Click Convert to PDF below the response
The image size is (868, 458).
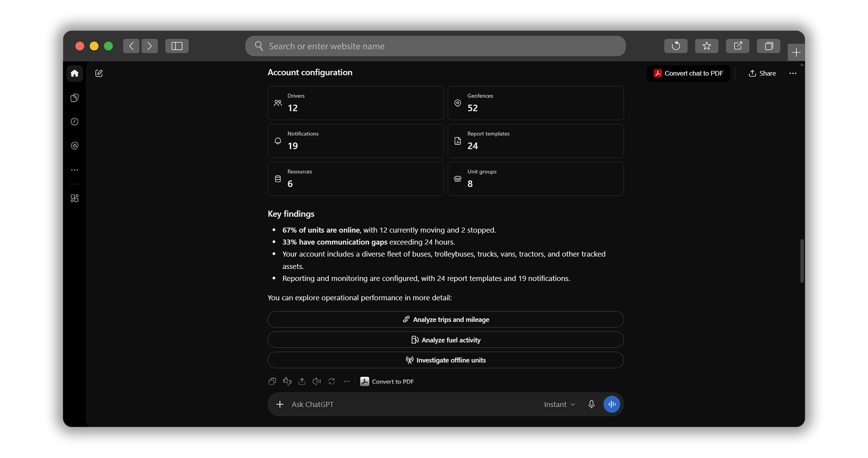pos(387,381)
